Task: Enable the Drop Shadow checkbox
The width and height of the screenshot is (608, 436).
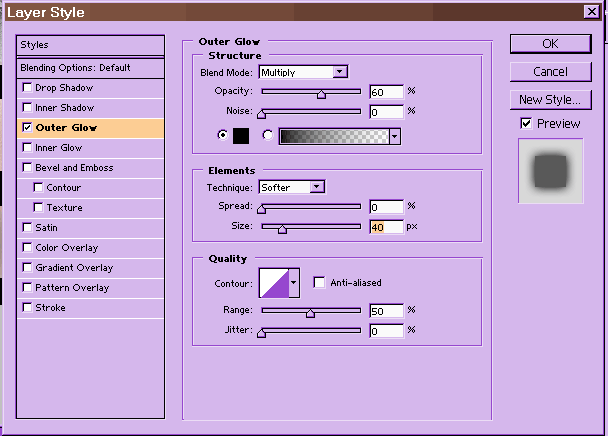Action: tap(27, 88)
